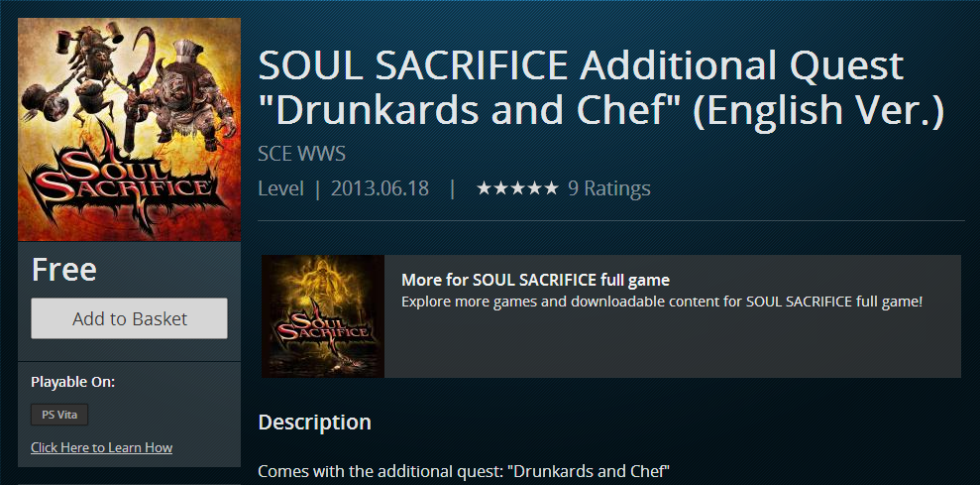Click the 2013.06.18 release date

pos(380,188)
